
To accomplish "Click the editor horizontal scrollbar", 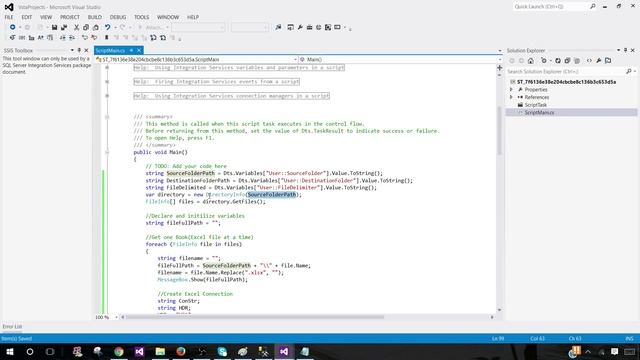I will click(255, 317).
